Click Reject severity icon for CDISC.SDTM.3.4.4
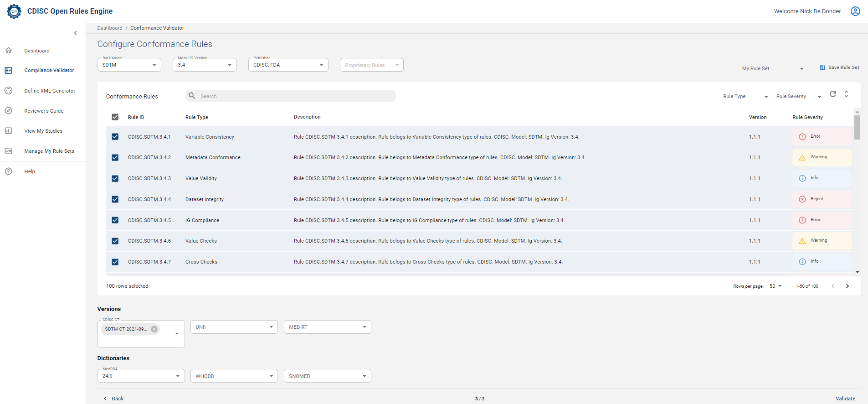The height and width of the screenshot is (404, 868). tap(802, 199)
